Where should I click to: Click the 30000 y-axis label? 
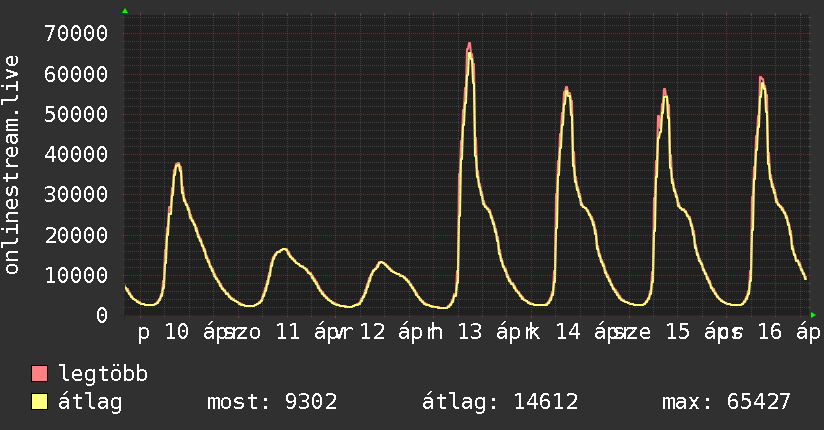[76, 194]
